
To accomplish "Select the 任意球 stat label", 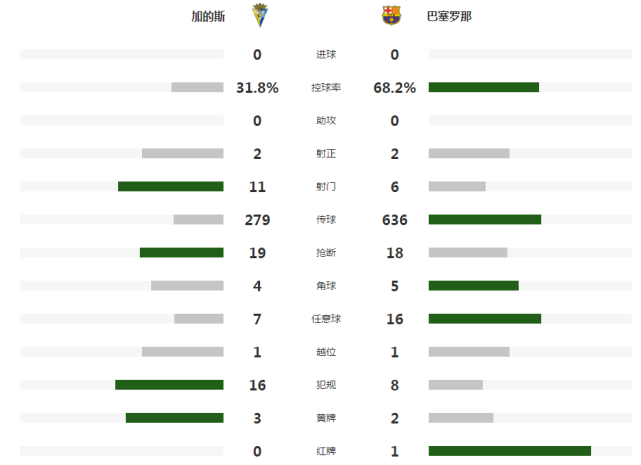I will coord(326,319).
